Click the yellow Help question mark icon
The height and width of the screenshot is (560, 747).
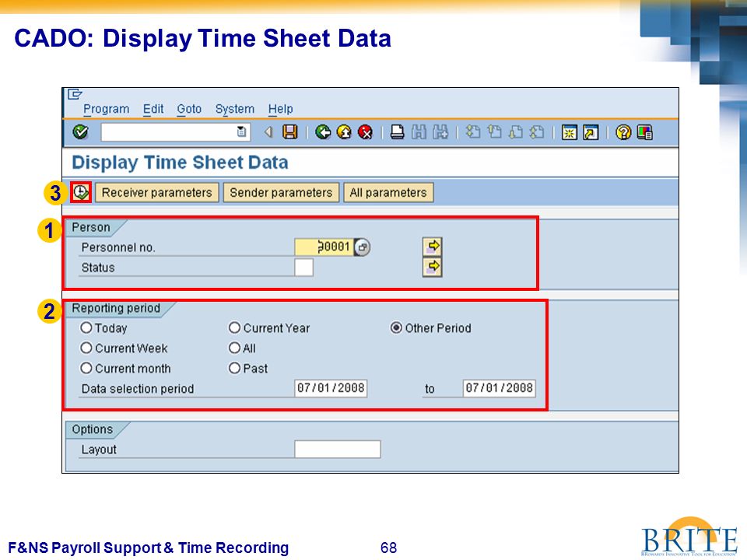point(623,132)
